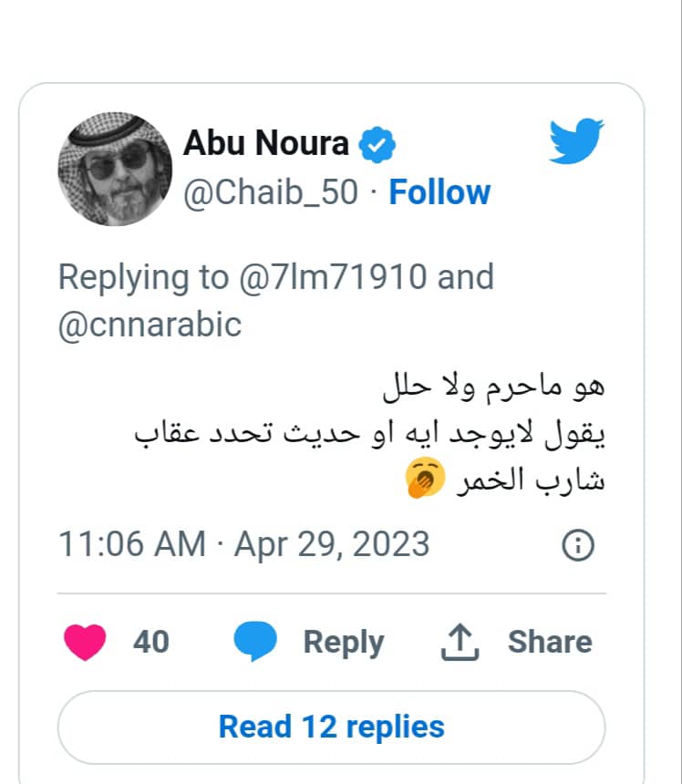This screenshot has width=682, height=784.
Task: Click the blue verified badge
Action: coord(377,145)
